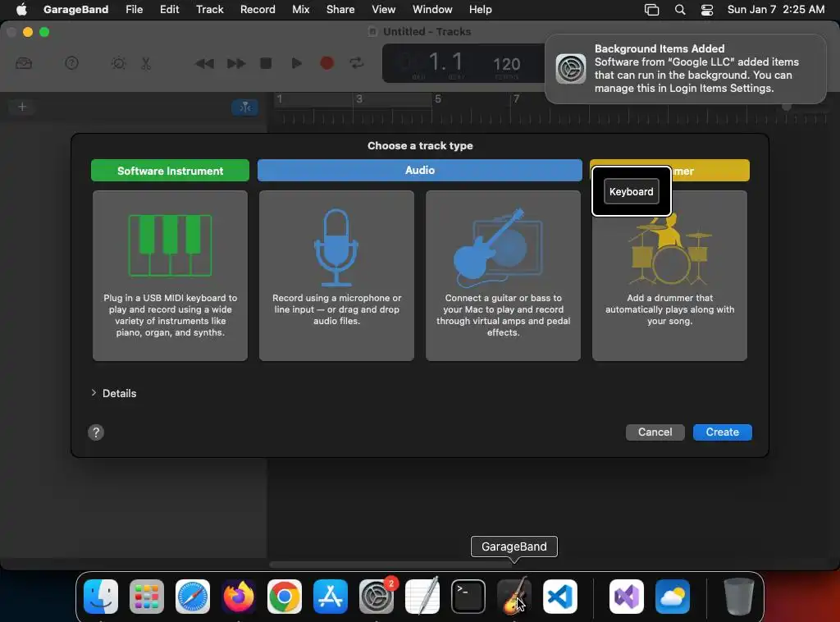Click the blue Audio header
This screenshot has height=622, width=840.
pos(419,171)
